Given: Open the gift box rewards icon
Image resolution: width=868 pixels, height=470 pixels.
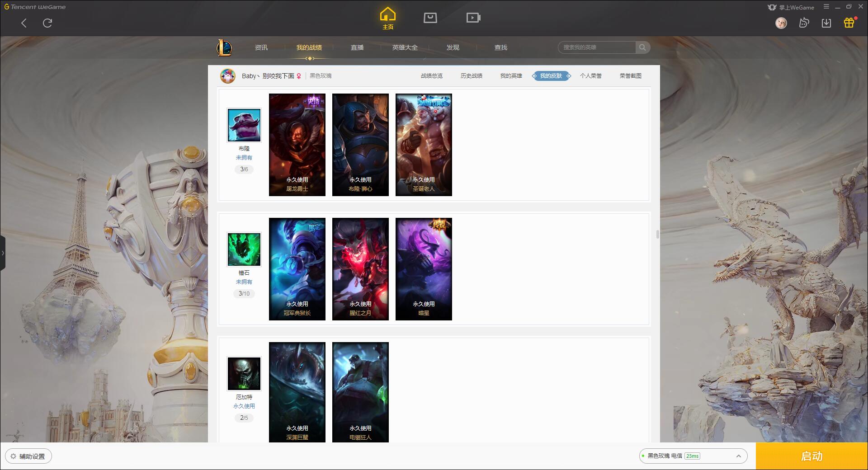Looking at the screenshot, I should coord(849,23).
